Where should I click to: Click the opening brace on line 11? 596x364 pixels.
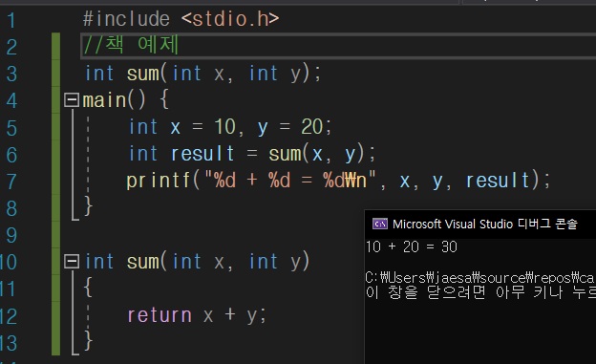(88, 288)
